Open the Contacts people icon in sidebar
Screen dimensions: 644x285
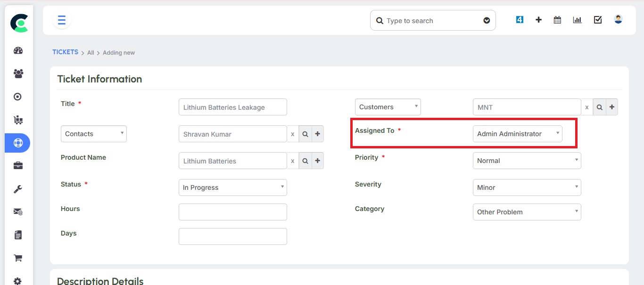tap(18, 73)
